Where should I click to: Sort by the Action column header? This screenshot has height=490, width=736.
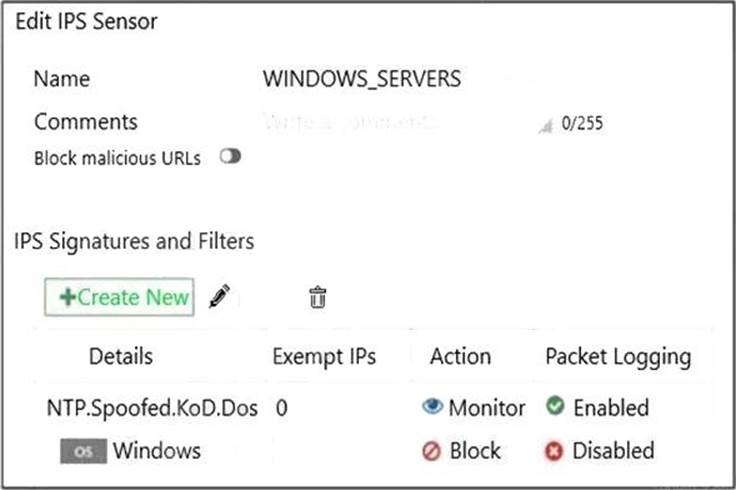pyautogui.click(x=460, y=357)
